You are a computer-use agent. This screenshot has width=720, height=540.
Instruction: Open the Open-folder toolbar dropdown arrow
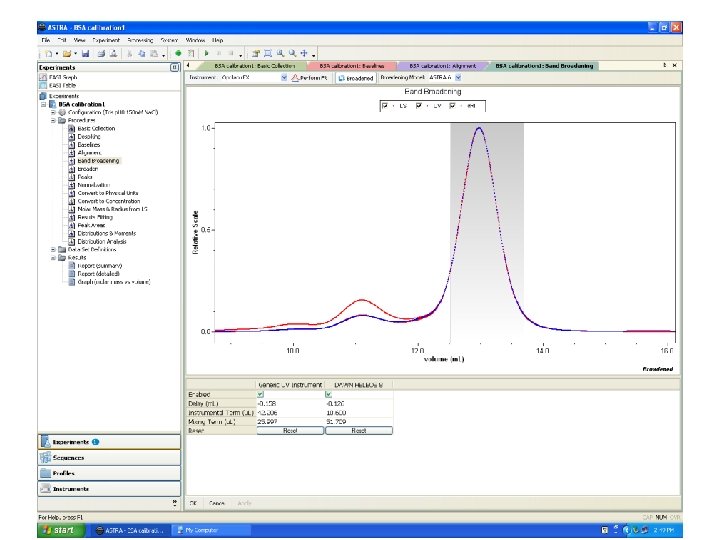75,54
